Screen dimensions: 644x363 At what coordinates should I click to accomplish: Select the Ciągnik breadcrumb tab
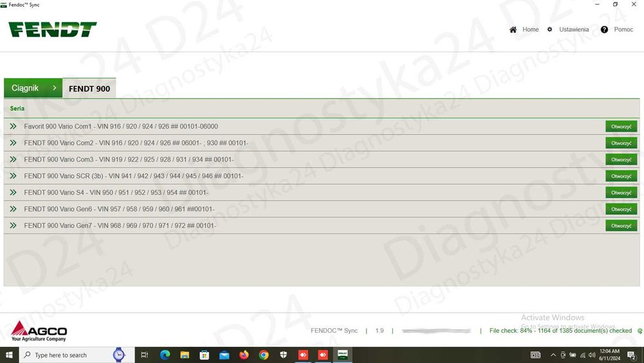(33, 88)
